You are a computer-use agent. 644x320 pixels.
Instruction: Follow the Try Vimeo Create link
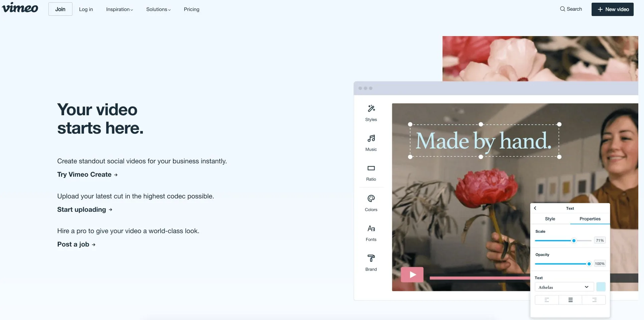[87, 174]
